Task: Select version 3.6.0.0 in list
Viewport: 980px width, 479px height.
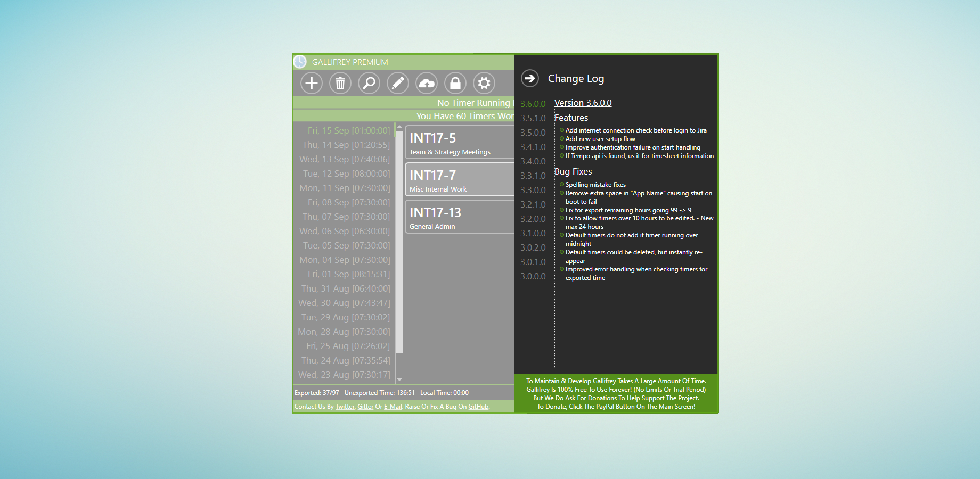Action: (x=533, y=104)
